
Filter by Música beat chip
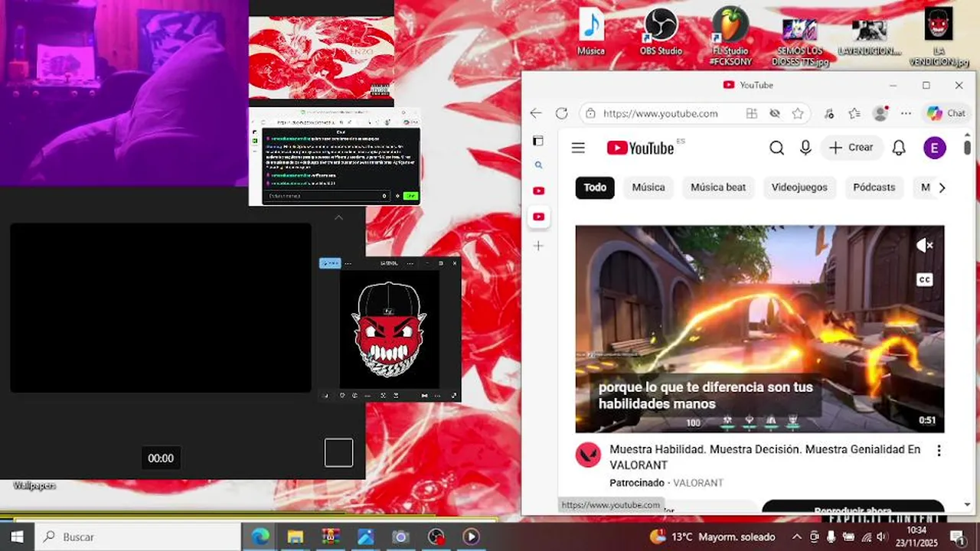click(718, 187)
